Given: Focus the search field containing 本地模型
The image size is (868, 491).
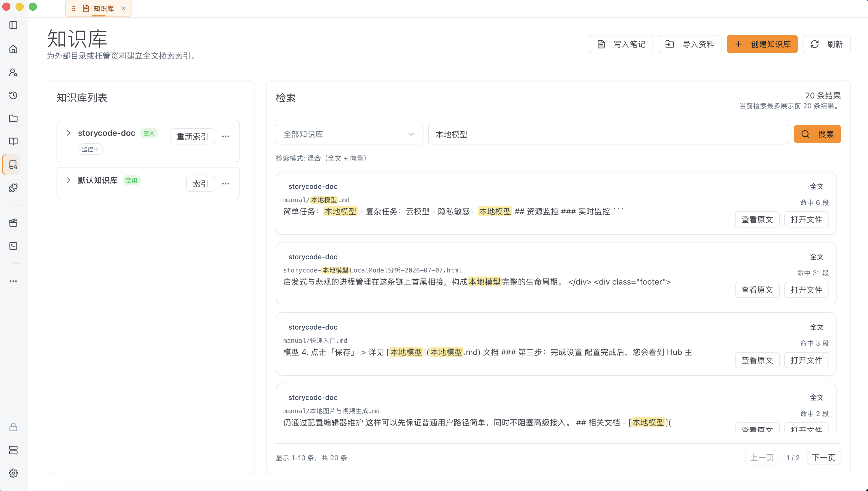Looking at the screenshot, I should [609, 134].
